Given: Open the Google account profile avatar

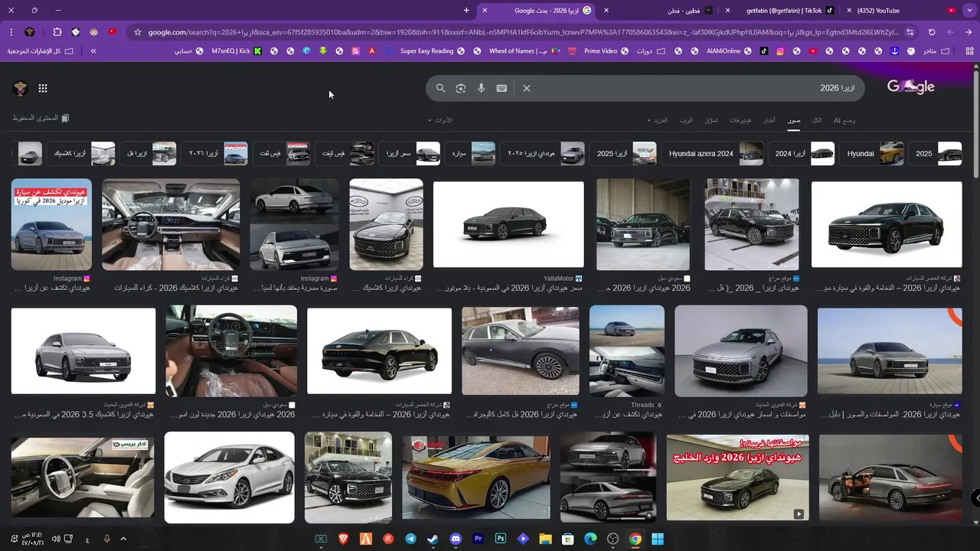Looking at the screenshot, I should [21, 88].
